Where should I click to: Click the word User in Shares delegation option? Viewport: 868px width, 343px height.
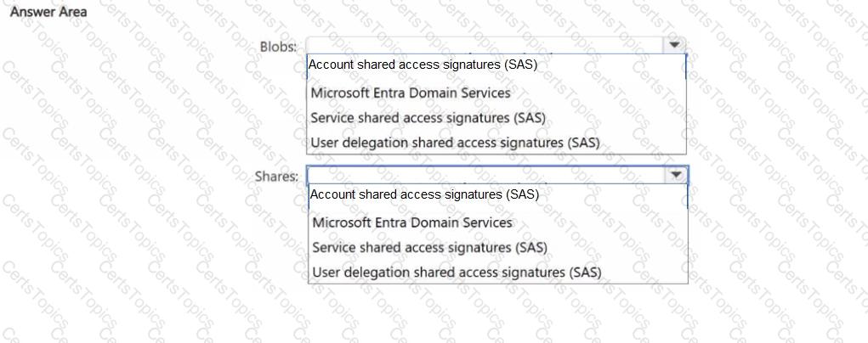point(326,273)
